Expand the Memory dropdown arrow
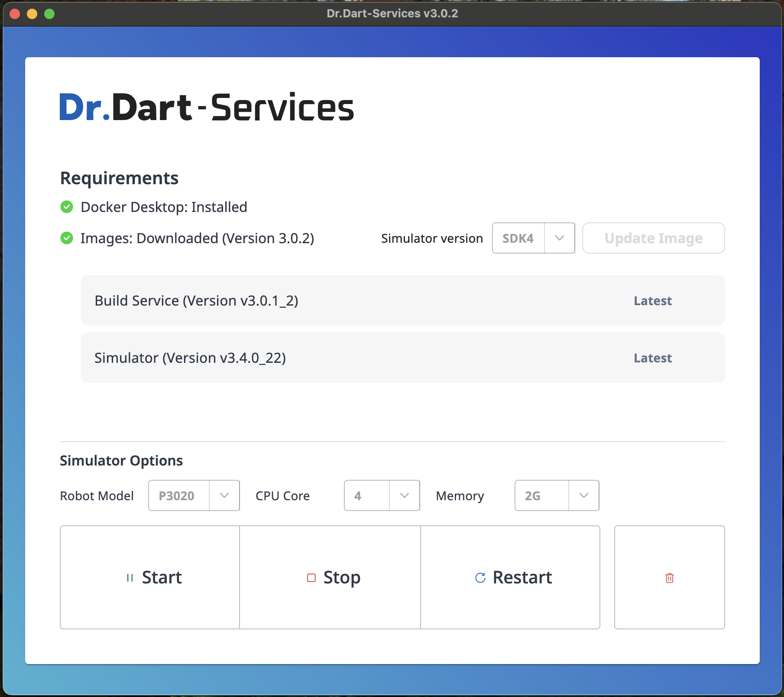784x697 pixels. pos(583,495)
